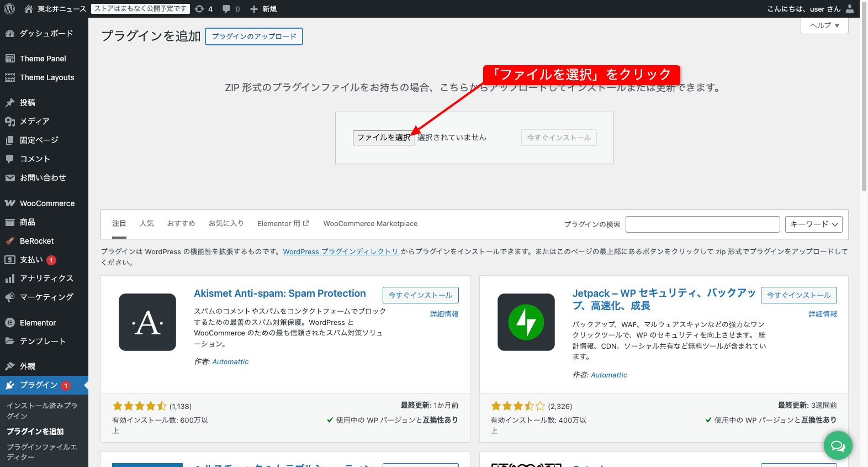Click the 外観 paintbrush icon
This screenshot has width=868, height=467.
10,366
